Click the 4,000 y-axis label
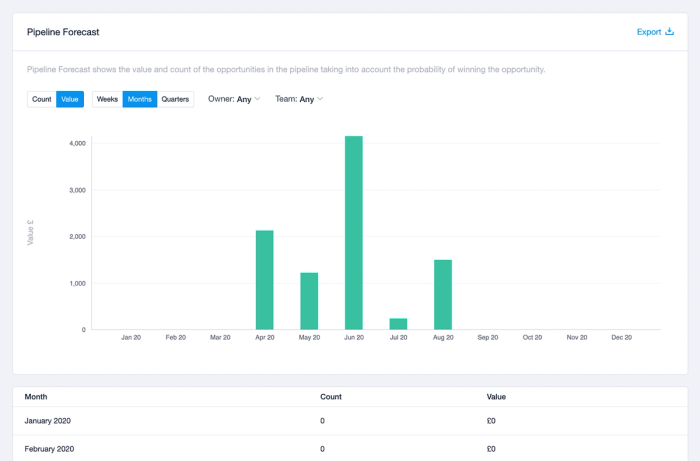The image size is (700, 461). coord(77,143)
